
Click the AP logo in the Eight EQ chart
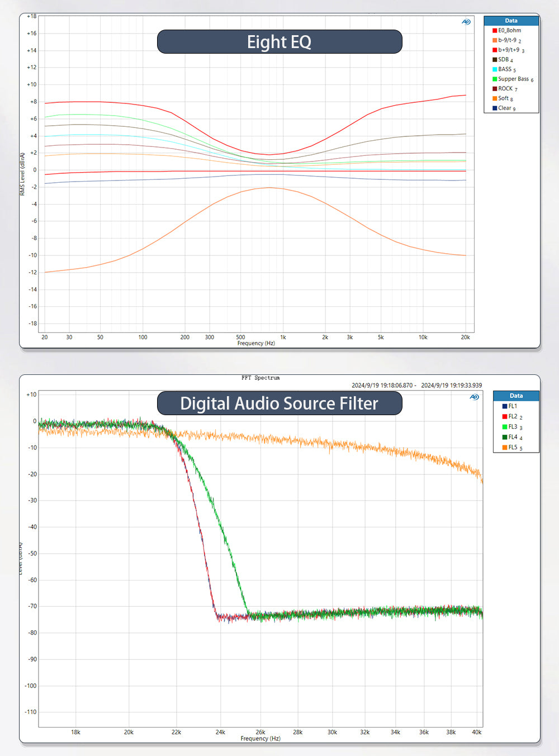pyautogui.click(x=466, y=22)
